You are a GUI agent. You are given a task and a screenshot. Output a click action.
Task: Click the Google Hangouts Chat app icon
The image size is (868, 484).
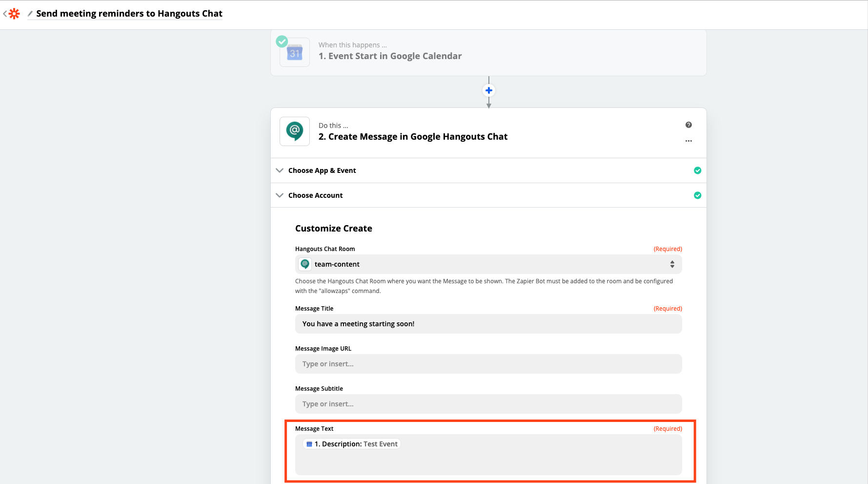pos(295,131)
